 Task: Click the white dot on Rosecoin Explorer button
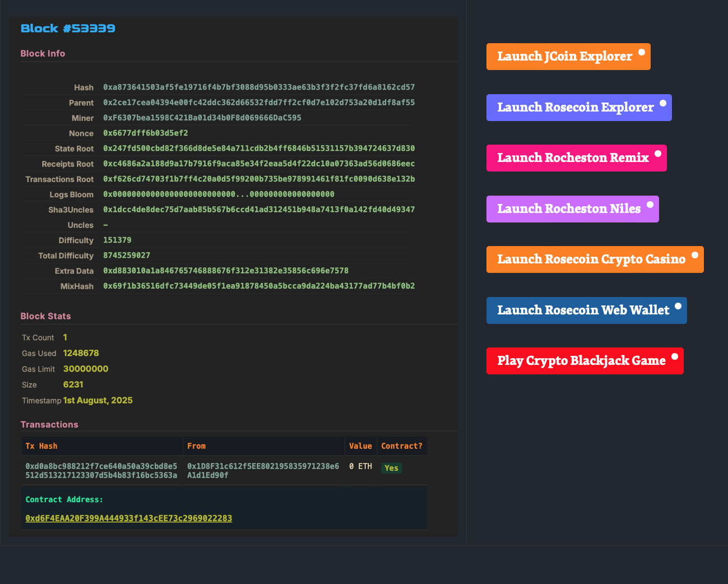(x=663, y=103)
